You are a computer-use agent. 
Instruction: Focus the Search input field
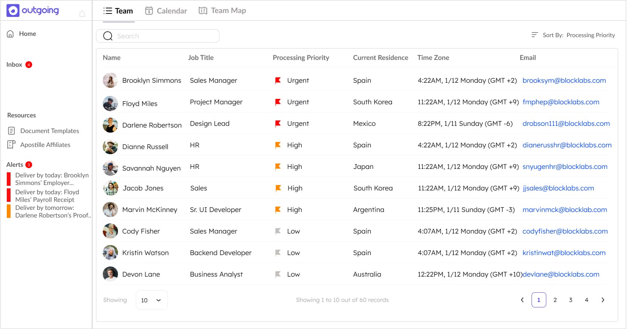tap(158, 36)
